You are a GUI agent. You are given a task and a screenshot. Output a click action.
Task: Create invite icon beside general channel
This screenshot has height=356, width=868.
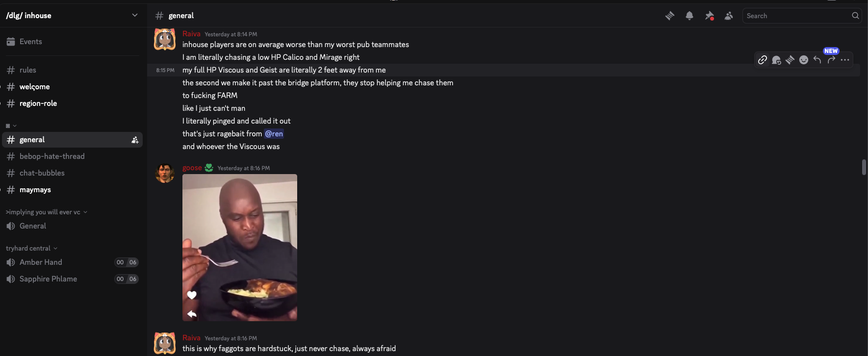coord(135,140)
